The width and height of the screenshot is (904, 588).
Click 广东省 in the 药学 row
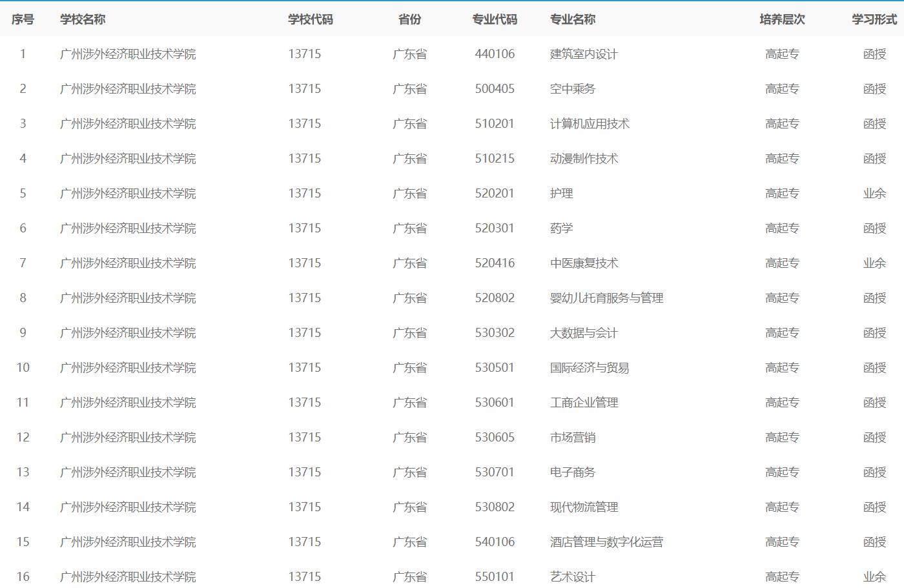pyautogui.click(x=410, y=228)
